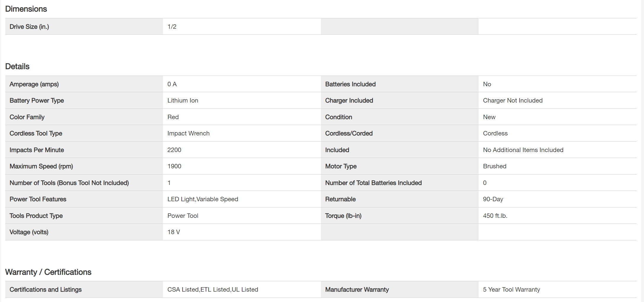Select the Drive Size (in.) label
Screen dimensions: 644x302
click(x=29, y=27)
